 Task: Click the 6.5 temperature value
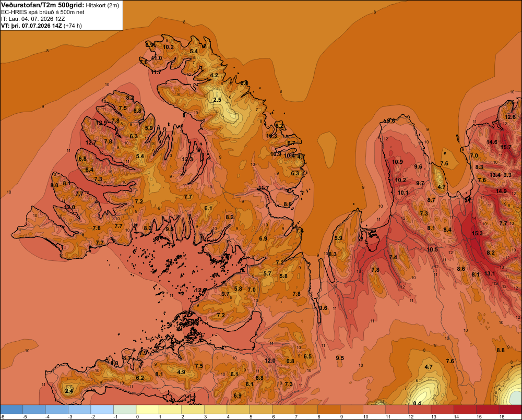[x=307, y=356]
